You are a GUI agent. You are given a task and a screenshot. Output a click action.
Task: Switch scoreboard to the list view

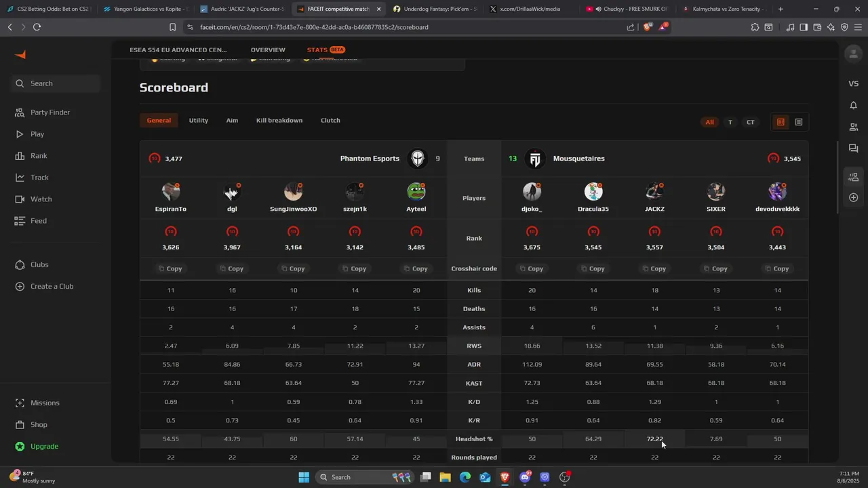[x=799, y=122]
